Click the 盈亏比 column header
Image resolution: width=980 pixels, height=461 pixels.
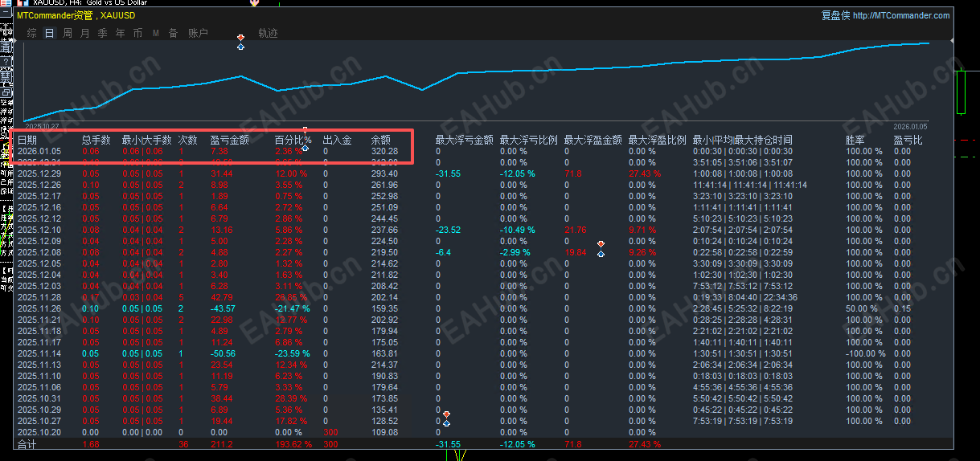908,140
